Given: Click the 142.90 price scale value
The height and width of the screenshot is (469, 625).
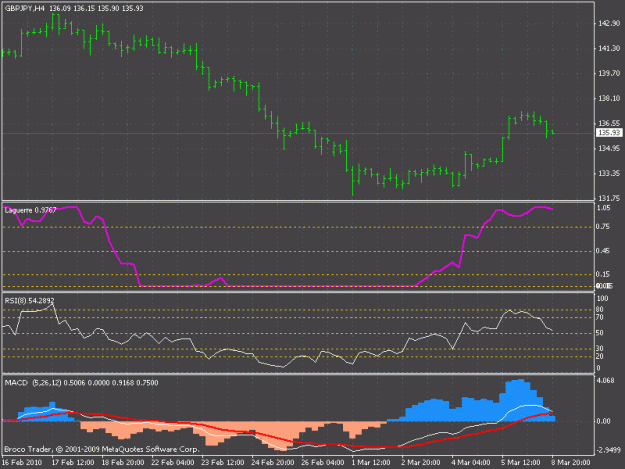Looking at the screenshot, I should coord(609,24).
